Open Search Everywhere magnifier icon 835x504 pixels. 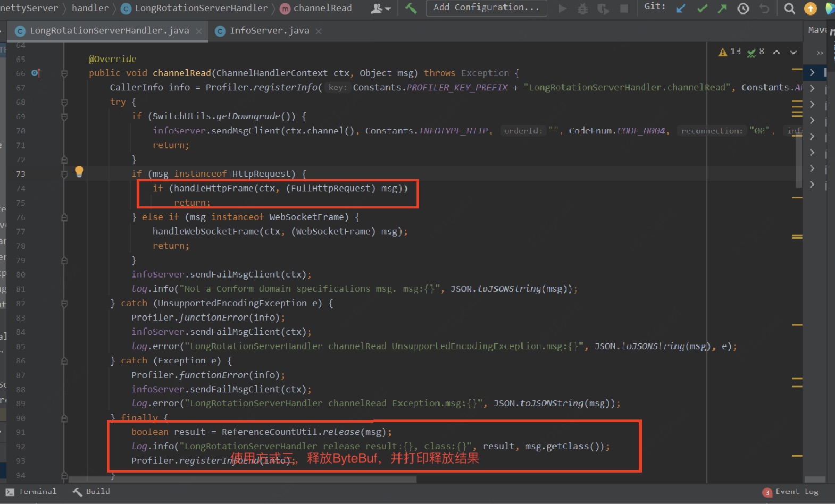click(790, 9)
